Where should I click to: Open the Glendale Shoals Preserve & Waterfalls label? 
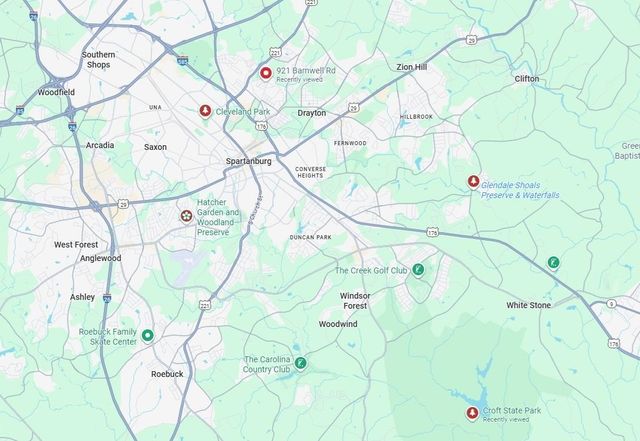click(x=520, y=190)
